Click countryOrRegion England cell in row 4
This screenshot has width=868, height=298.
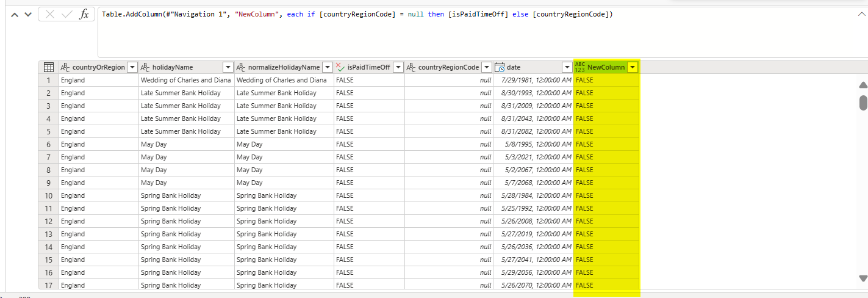coord(99,118)
